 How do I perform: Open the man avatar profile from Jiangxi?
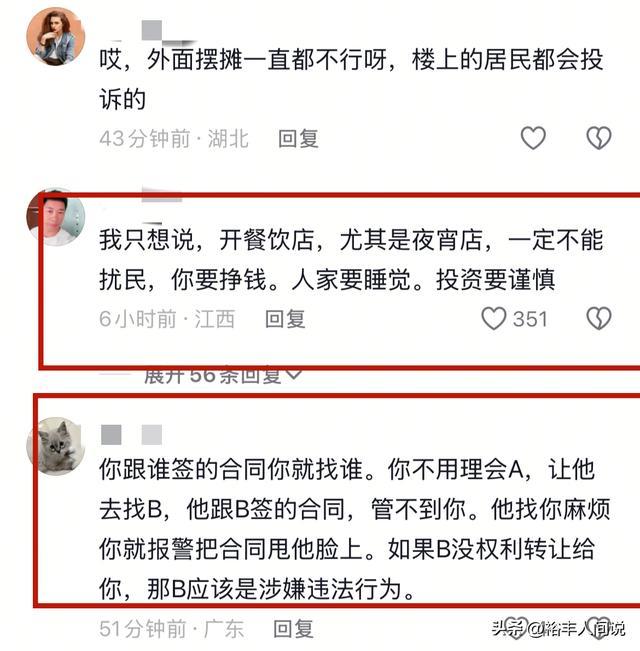[x=56, y=217]
